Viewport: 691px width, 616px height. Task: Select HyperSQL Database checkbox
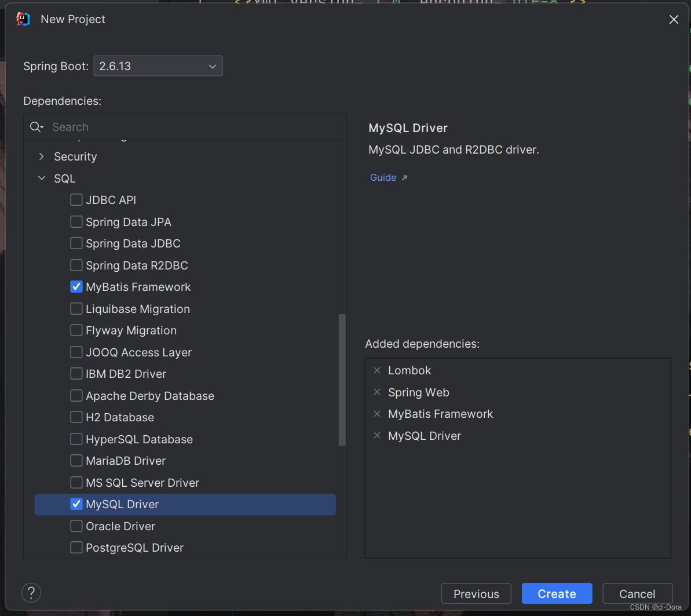[x=76, y=439]
